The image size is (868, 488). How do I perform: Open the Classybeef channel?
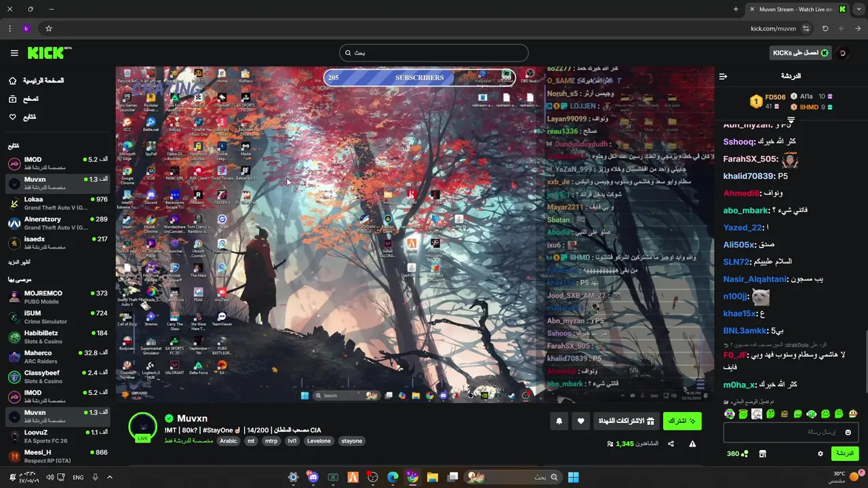click(x=58, y=377)
